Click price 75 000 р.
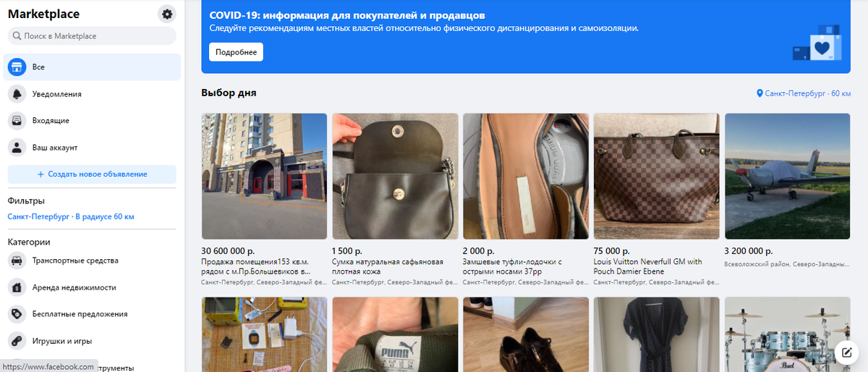 (x=613, y=250)
